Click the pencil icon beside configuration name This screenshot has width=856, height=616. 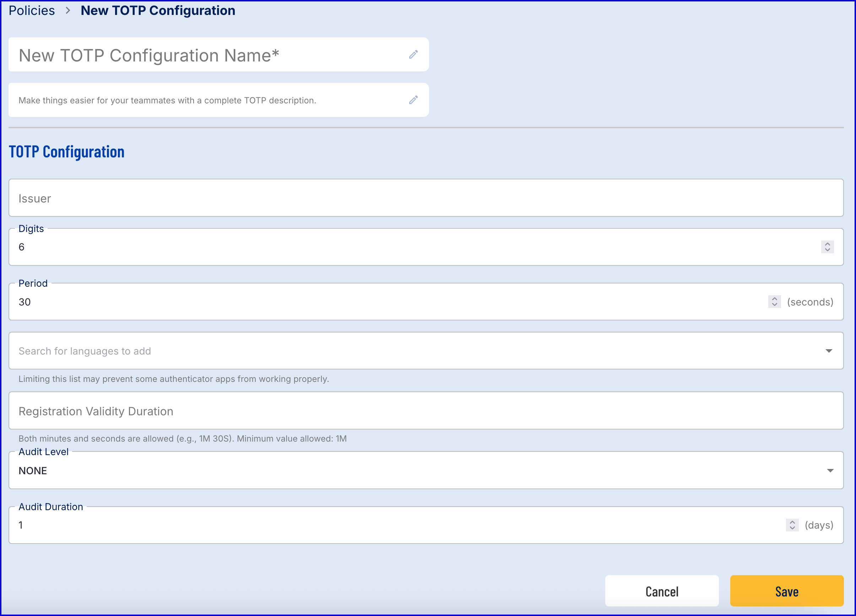point(413,55)
